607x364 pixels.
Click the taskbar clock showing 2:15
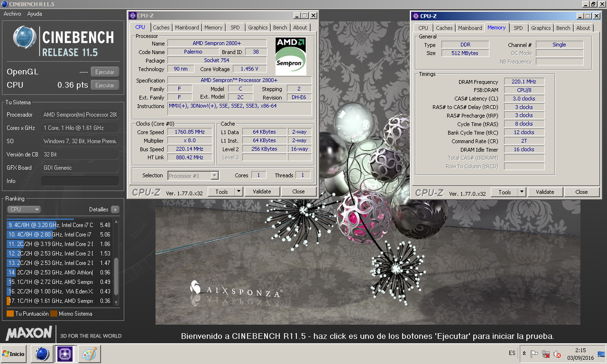[580, 354]
